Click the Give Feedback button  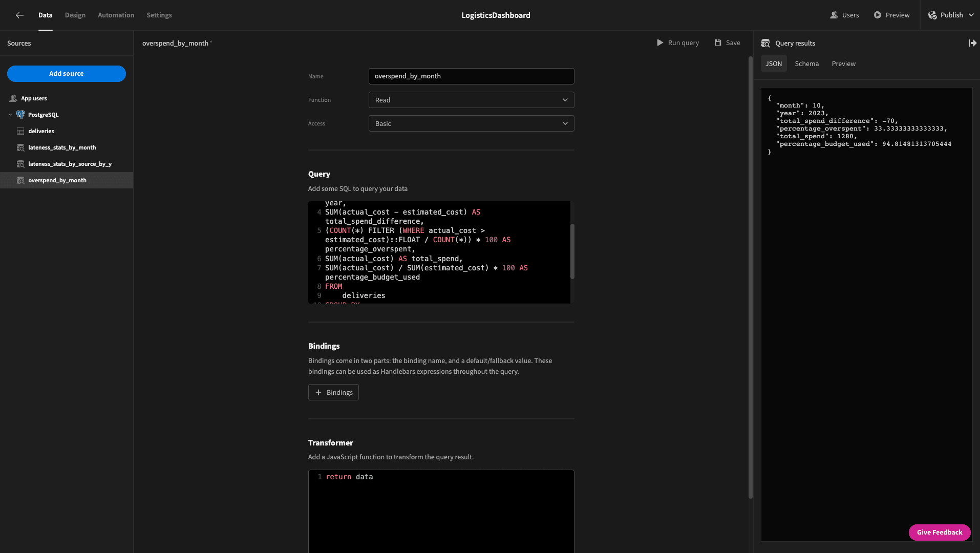point(940,533)
